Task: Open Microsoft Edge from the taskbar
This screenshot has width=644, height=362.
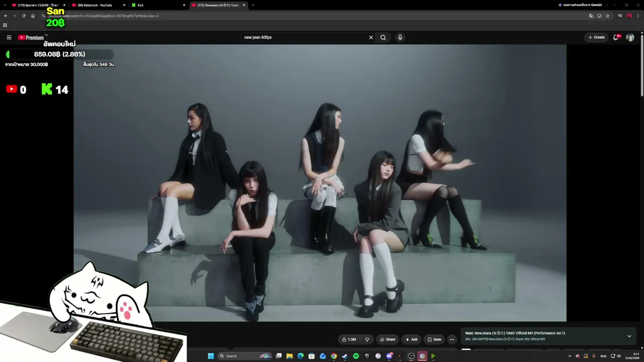Action: [x=300, y=356]
